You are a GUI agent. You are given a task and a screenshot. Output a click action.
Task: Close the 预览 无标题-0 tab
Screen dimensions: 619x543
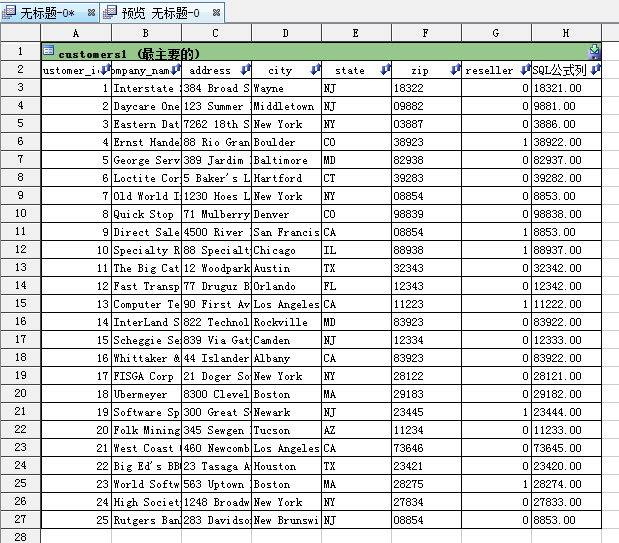[x=216, y=13]
